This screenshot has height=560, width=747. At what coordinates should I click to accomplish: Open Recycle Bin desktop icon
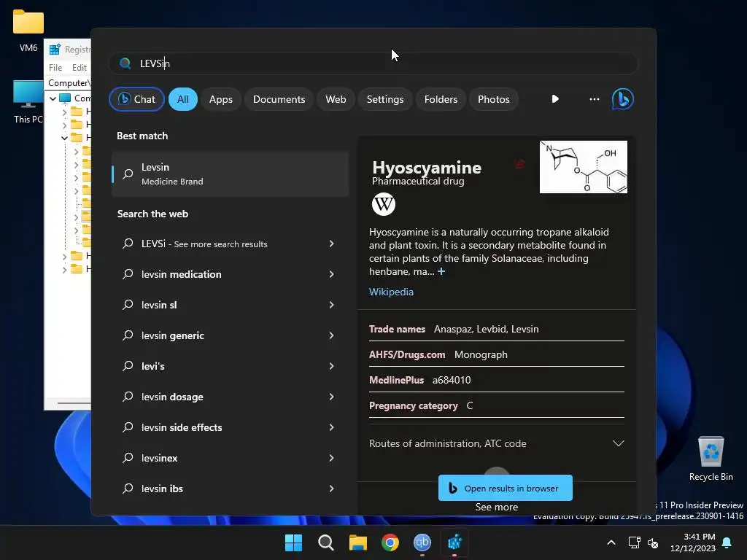(711, 459)
